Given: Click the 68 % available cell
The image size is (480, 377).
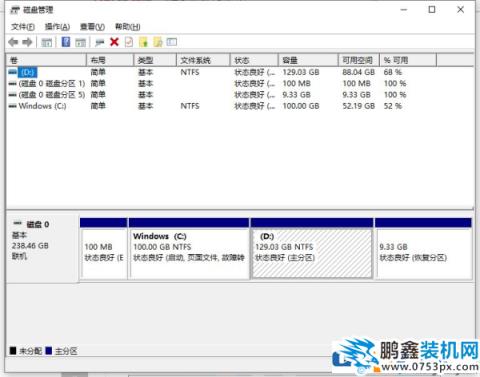Looking at the screenshot, I should pyautogui.click(x=393, y=72).
